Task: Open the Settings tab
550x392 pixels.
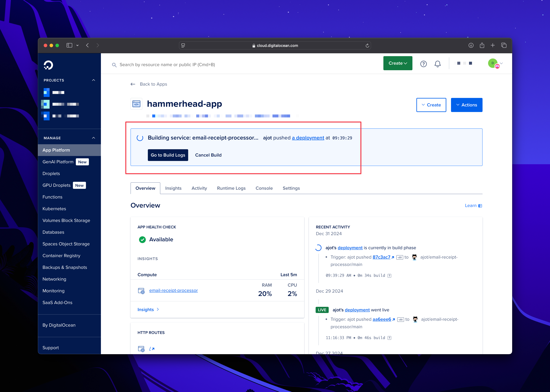Action: tap(291, 188)
